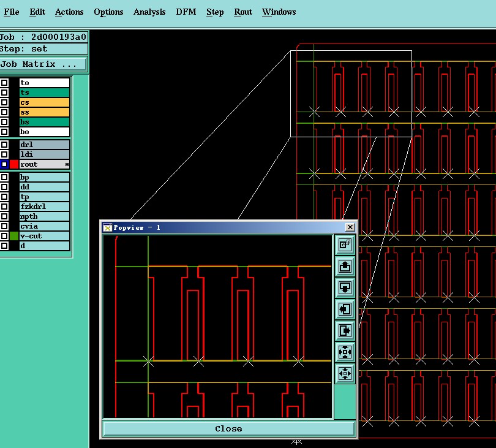Pan the Popview upward
496x448 pixels.
click(345, 266)
